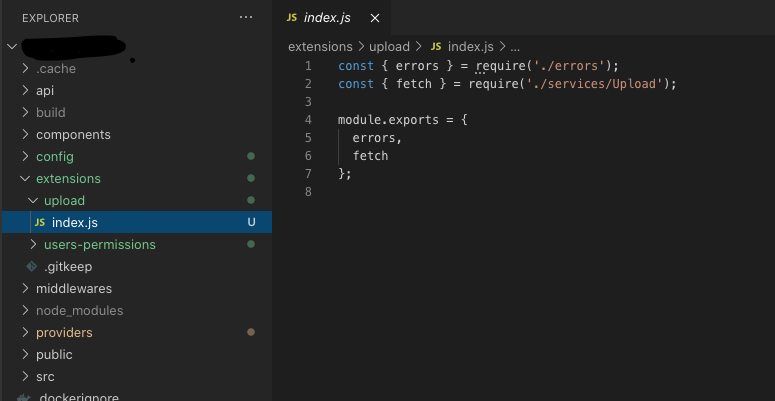Select the middlewares folder name
Screen dimensions: 775x401
pos(74,289)
